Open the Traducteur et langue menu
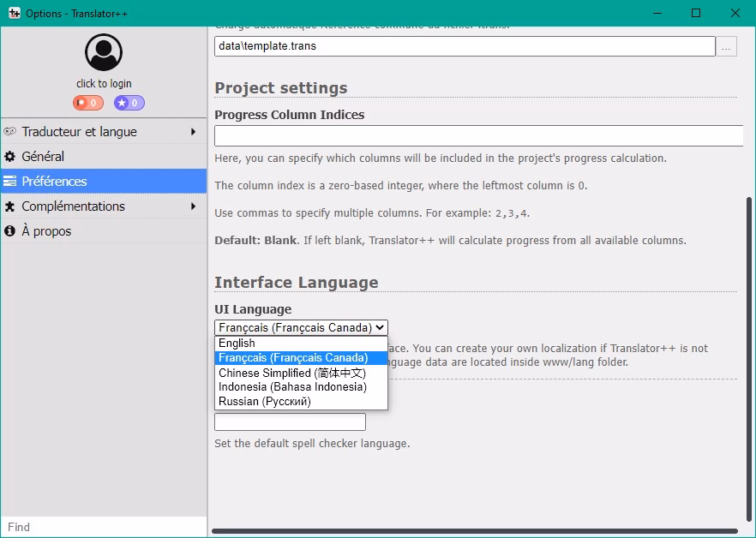The width and height of the screenshot is (756, 538). [104, 132]
